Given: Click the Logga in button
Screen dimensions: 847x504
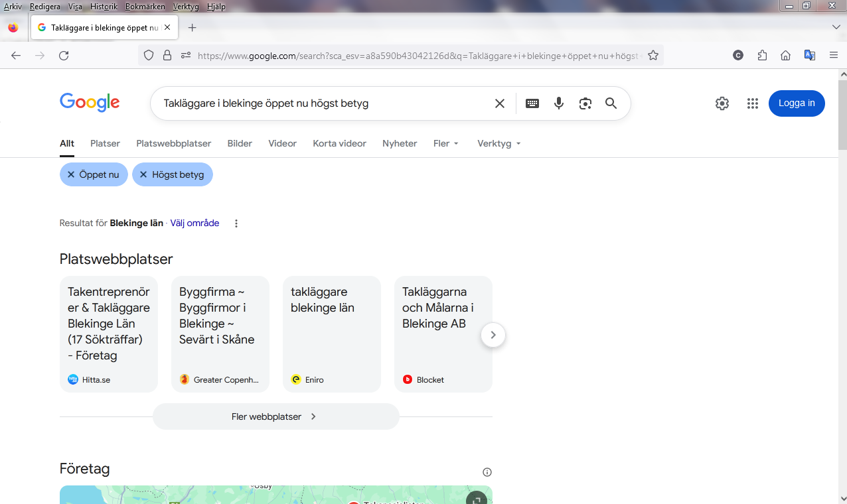Looking at the screenshot, I should pos(796,103).
